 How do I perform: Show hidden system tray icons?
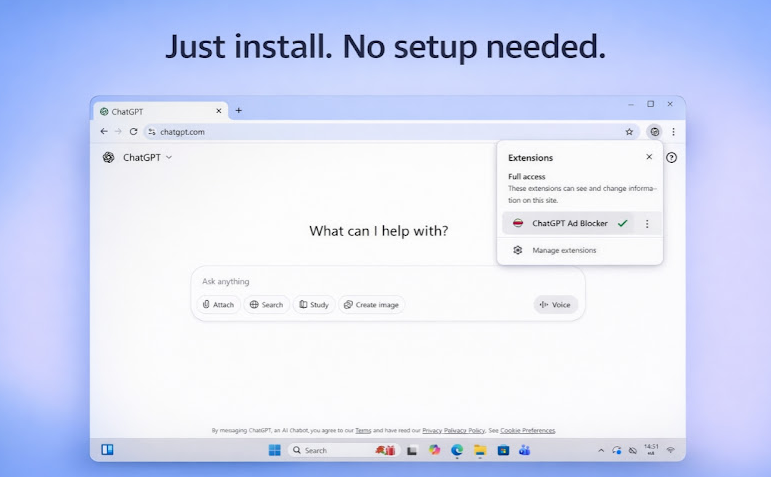coord(601,450)
